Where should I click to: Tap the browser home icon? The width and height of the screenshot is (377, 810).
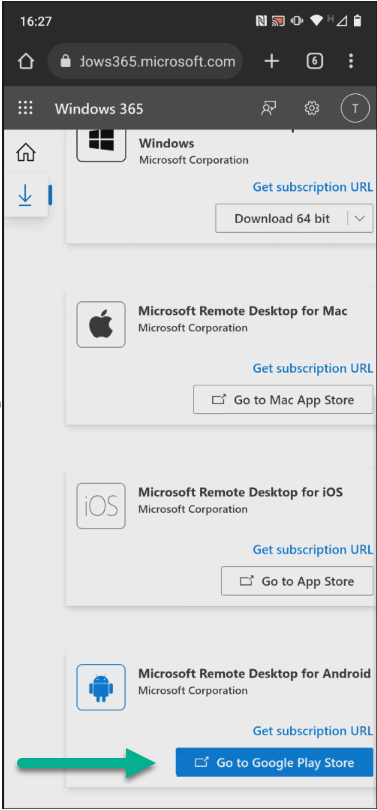(x=26, y=61)
